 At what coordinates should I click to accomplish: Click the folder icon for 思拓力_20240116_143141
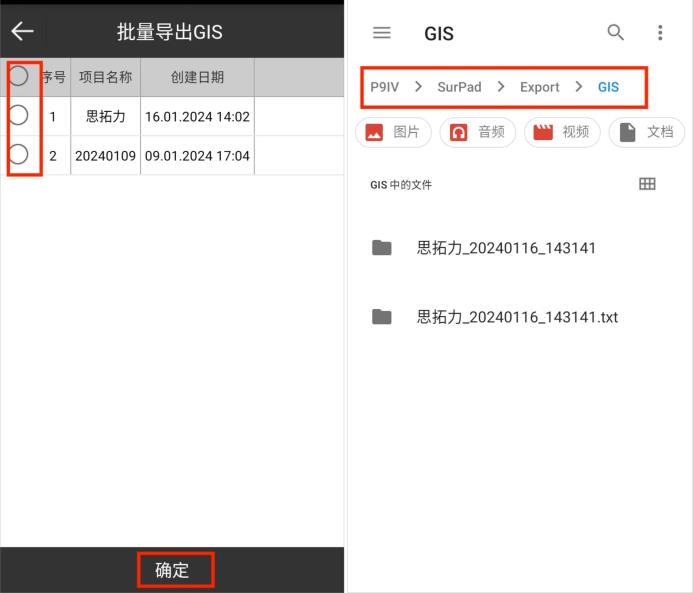coord(382,248)
